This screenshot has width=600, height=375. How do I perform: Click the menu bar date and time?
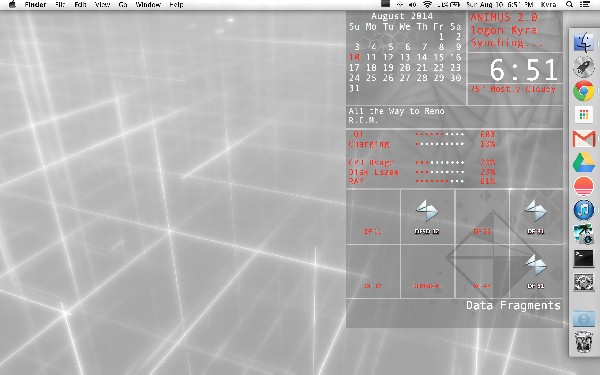point(500,5)
